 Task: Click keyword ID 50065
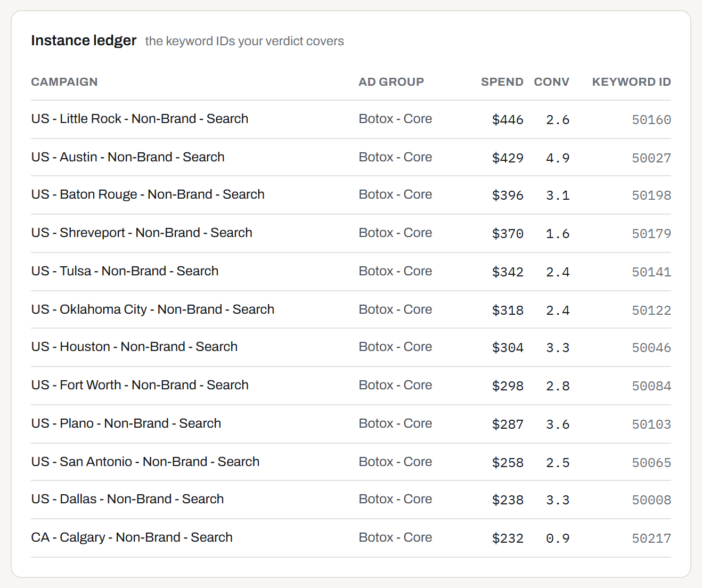coord(651,463)
